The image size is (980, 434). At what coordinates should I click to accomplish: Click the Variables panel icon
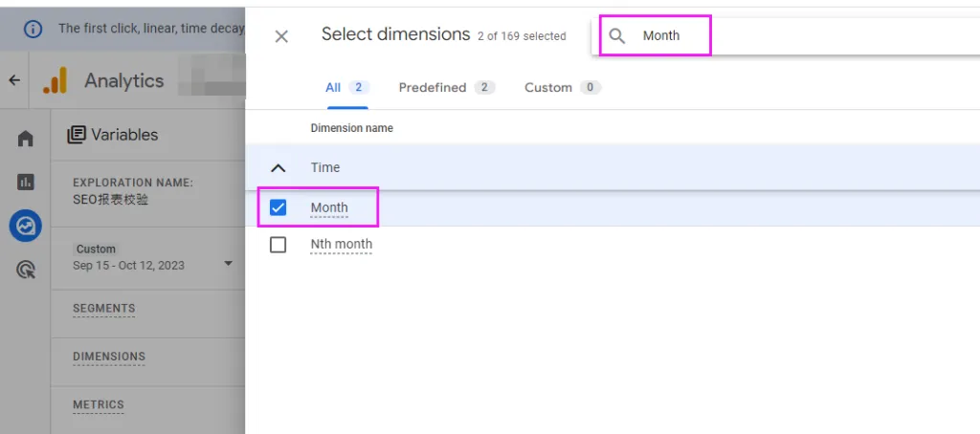77,134
